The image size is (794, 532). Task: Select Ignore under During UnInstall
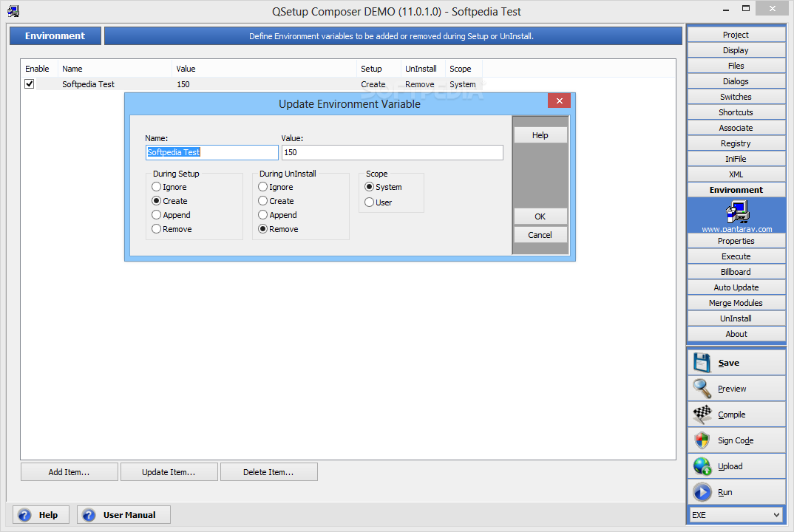[x=262, y=187]
